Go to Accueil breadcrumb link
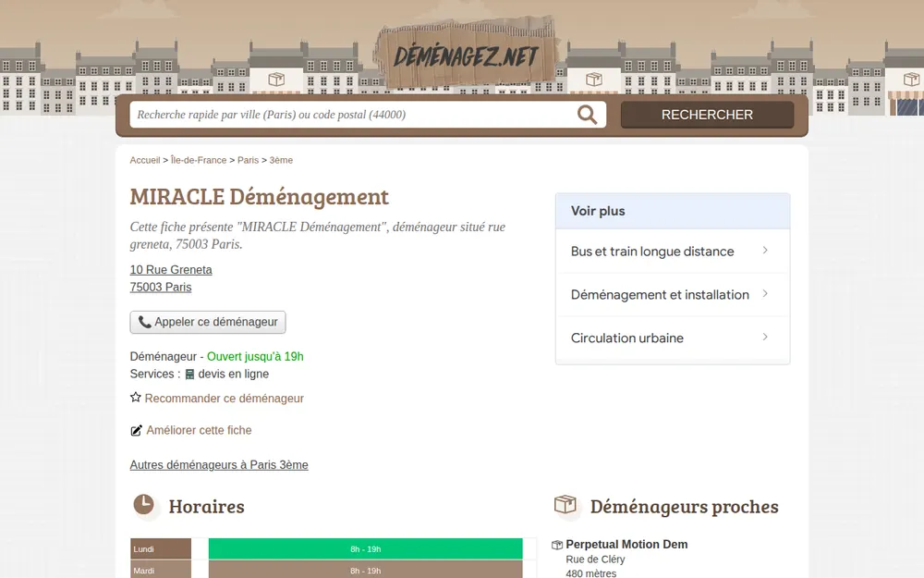This screenshot has height=578, width=924. pyautogui.click(x=145, y=160)
